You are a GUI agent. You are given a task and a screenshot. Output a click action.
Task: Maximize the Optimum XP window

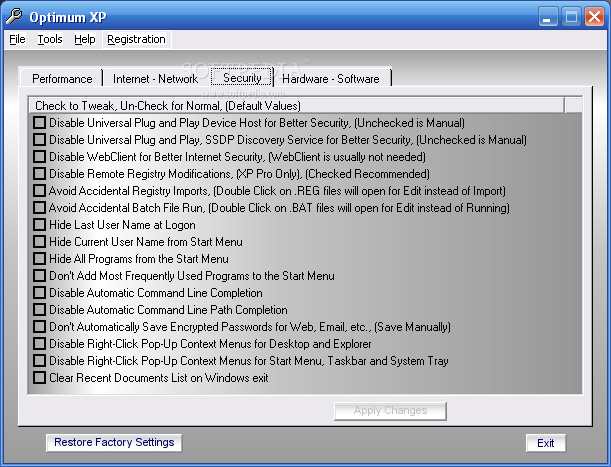tap(571, 17)
